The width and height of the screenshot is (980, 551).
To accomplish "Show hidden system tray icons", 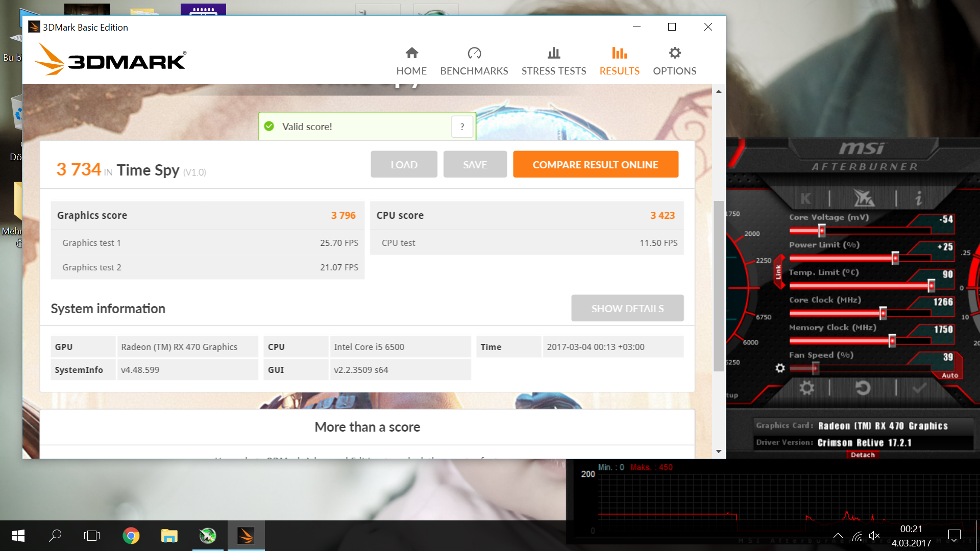I will pyautogui.click(x=838, y=536).
